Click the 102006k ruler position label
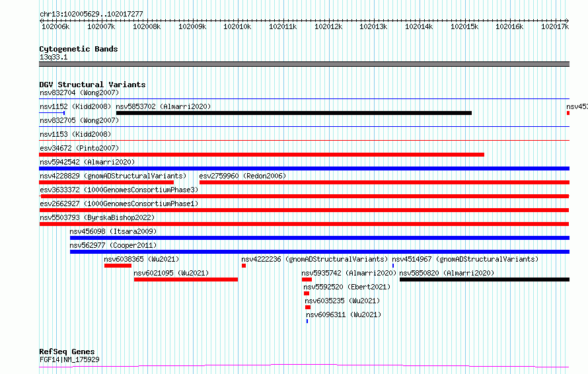The width and height of the screenshot is (588, 374). [x=55, y=26]
